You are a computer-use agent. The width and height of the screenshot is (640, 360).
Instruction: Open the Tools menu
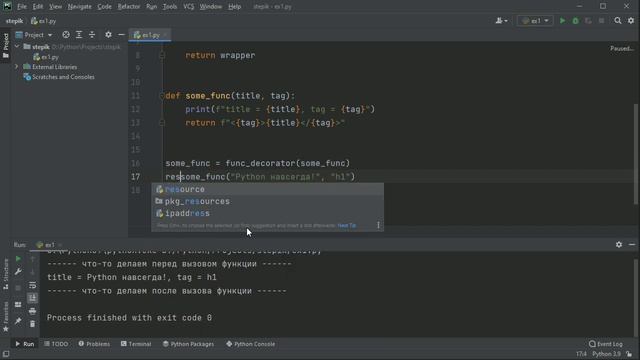(x=170, y=7)
